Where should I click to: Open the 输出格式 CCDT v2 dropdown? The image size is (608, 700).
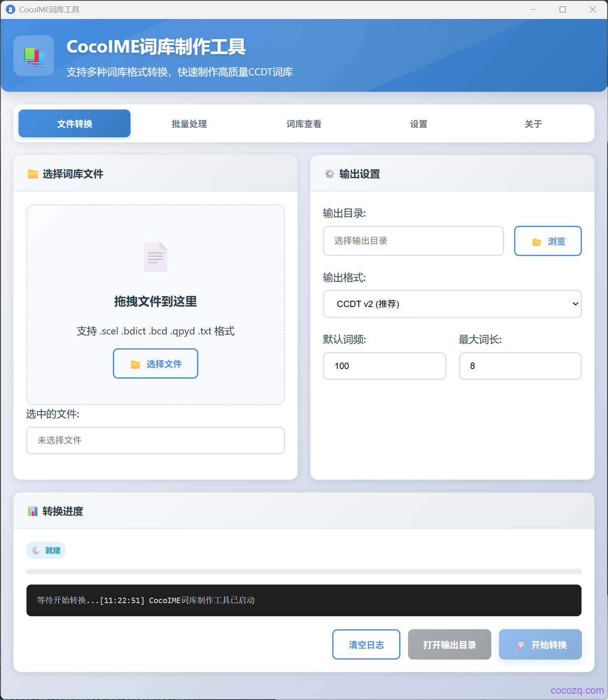click(452, 304)
